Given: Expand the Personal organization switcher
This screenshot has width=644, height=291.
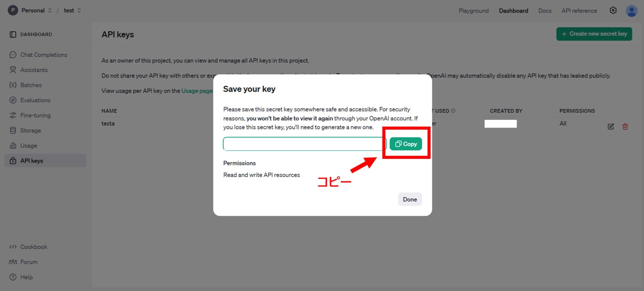Looking at the screenshot, I should 50,10.
